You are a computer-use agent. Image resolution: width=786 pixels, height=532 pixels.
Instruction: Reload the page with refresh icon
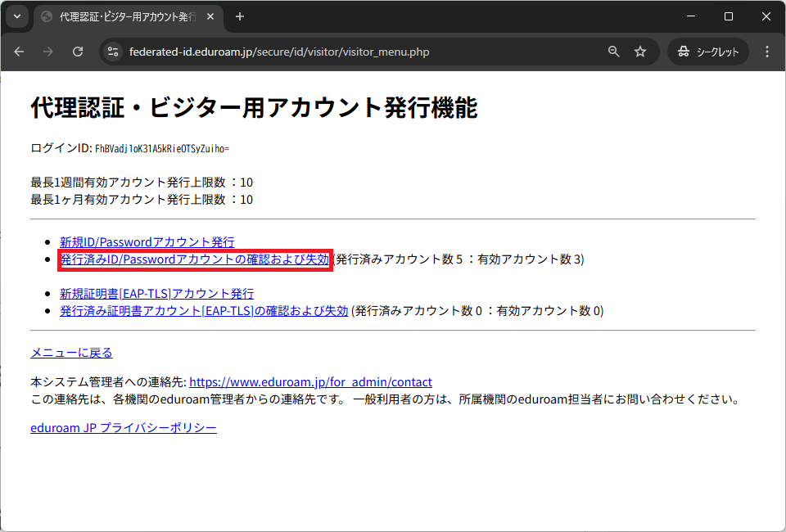(78, 52)
